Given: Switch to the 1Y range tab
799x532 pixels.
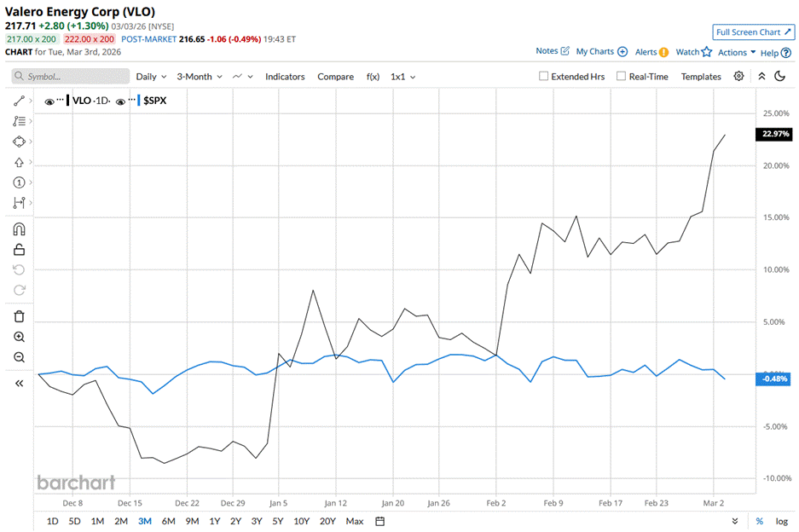Looking at the screenshot, I should tap(215, 521).
